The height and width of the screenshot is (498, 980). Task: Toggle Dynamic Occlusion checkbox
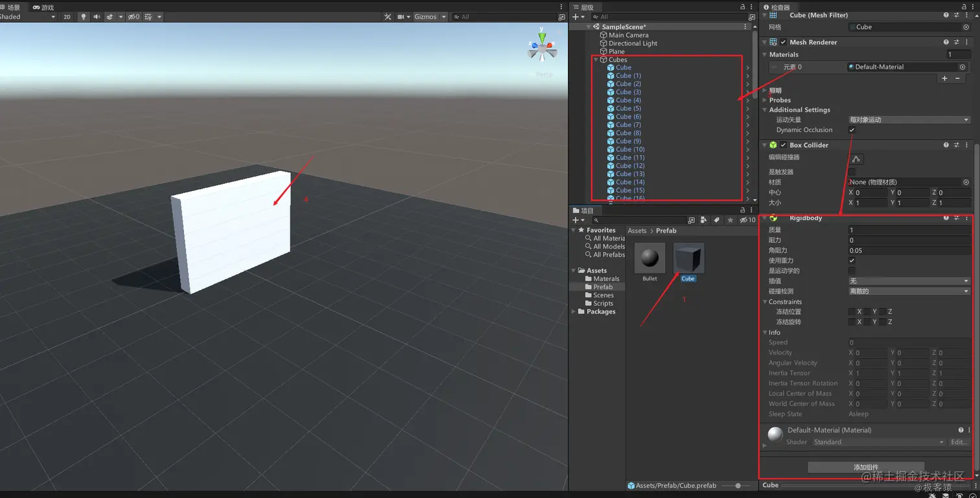pos(852,130)
